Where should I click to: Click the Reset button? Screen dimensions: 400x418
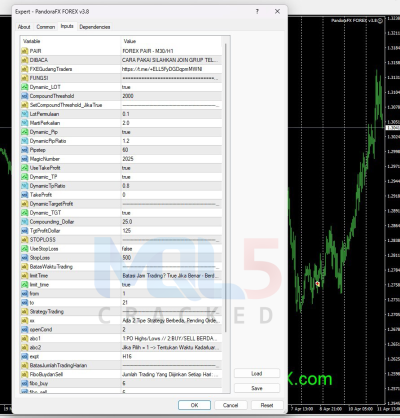tap(267, 405)
